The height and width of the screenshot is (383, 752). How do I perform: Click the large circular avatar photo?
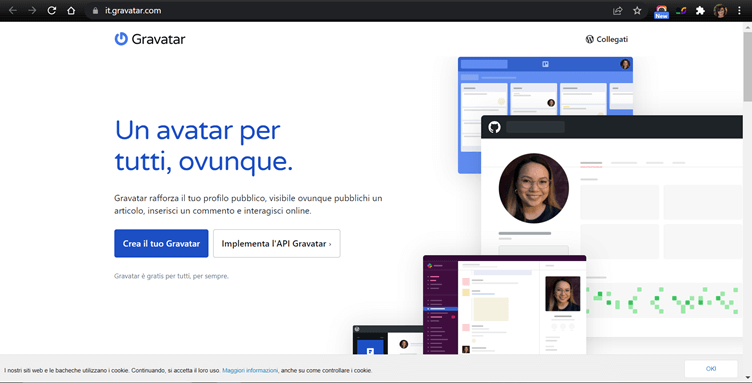point(534,188)
